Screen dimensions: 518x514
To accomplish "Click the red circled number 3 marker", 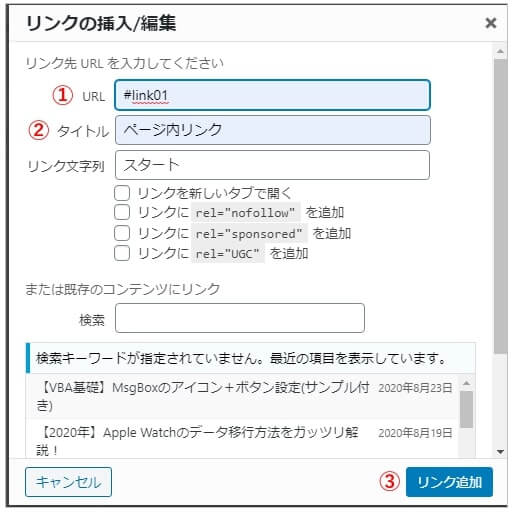I will tap(389, 482).
